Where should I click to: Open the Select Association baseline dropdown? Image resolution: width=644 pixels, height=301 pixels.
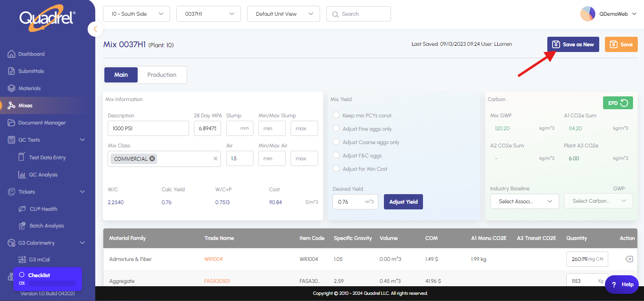click(x=524, y=201)
